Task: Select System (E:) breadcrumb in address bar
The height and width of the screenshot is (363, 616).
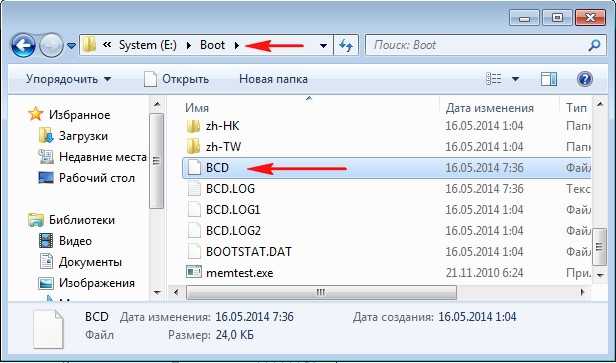Action: [x=148, y=45]
